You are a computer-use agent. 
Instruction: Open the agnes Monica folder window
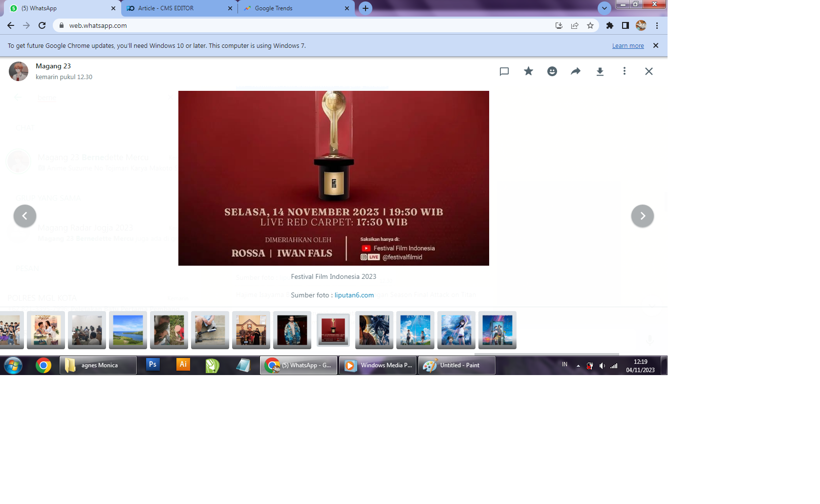coord(98,365)
